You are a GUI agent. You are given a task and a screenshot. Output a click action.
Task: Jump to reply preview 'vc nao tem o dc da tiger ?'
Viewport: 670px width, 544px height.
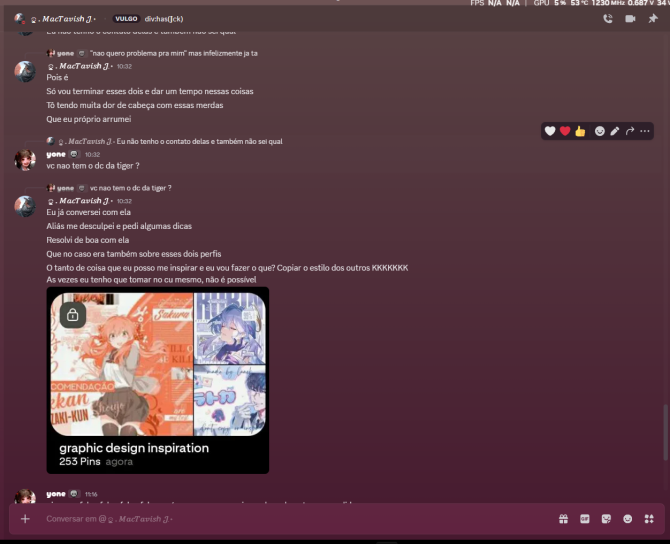(131, 188)
